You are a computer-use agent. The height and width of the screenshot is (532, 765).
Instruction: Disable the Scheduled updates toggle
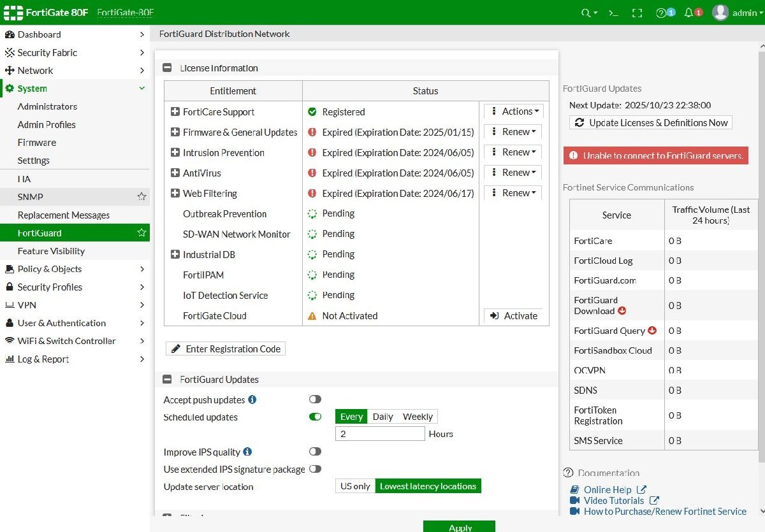pos(315,417)
